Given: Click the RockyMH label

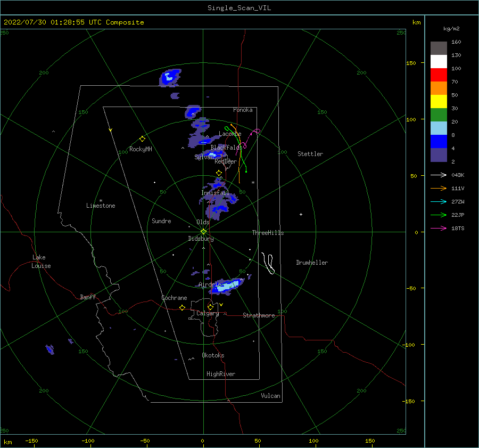Looking at the screenshot, I should 141,149.
